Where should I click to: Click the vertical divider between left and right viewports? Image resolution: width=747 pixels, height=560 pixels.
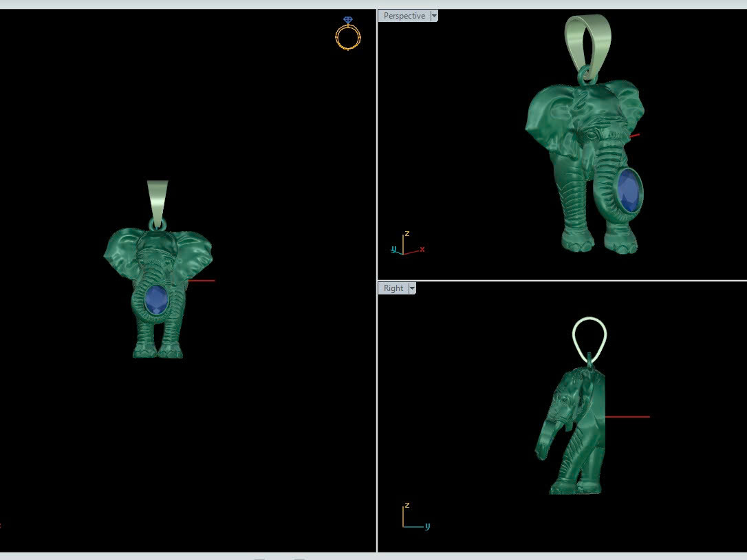coord(377,275)
